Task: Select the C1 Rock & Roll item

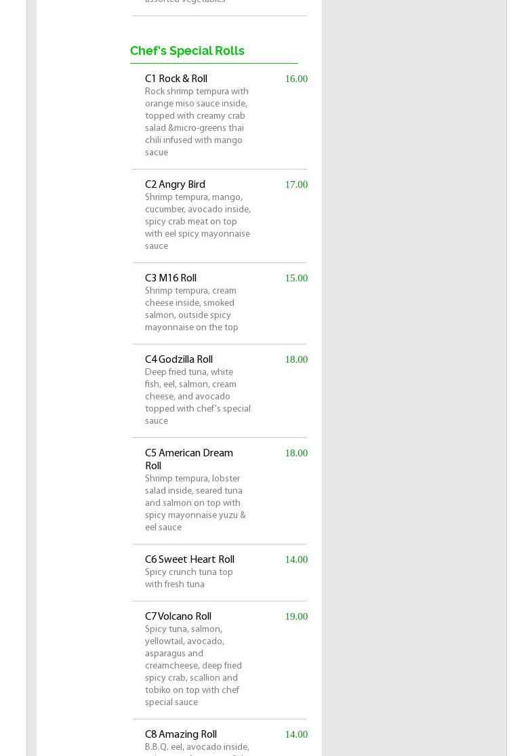Action: click(176, 79)
